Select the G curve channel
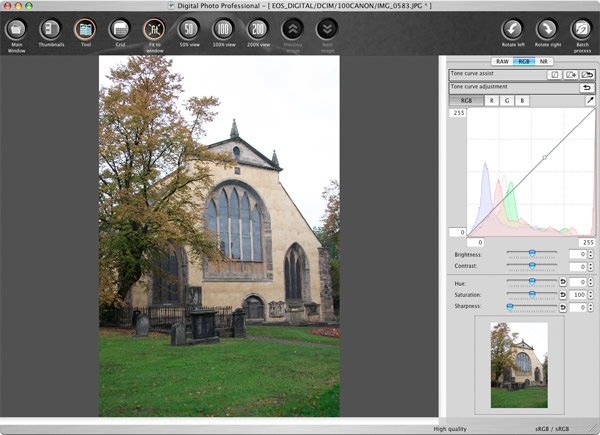The height and width of the screenshot is (435, 600). click(x=507, y=101)
